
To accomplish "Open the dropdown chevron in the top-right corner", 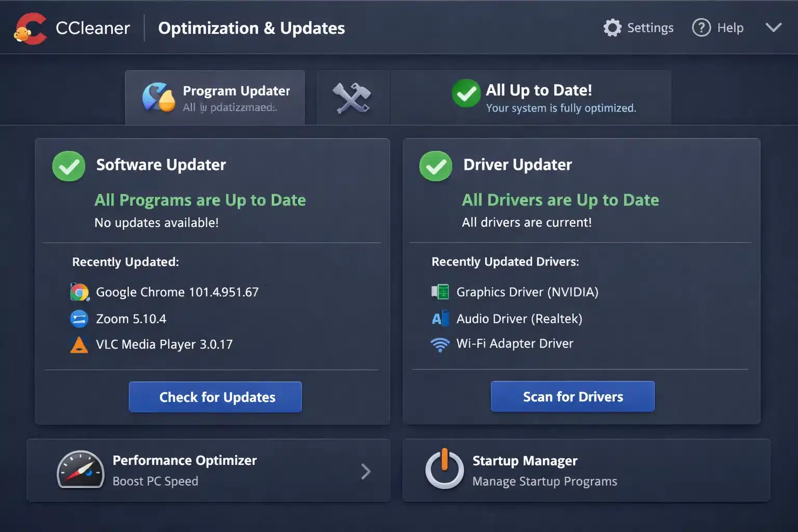I will coord(774,28).
